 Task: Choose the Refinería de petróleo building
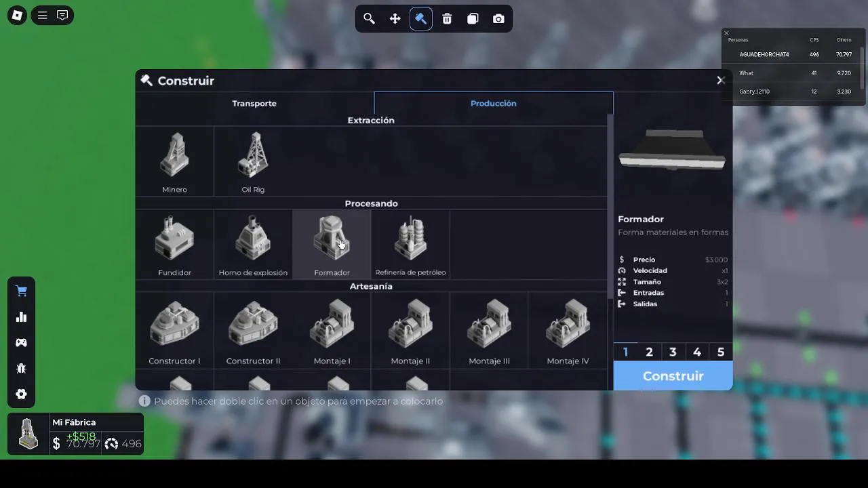(410, 245)
